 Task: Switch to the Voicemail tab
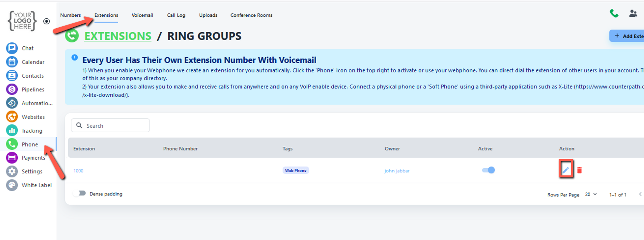click(142, 15)
